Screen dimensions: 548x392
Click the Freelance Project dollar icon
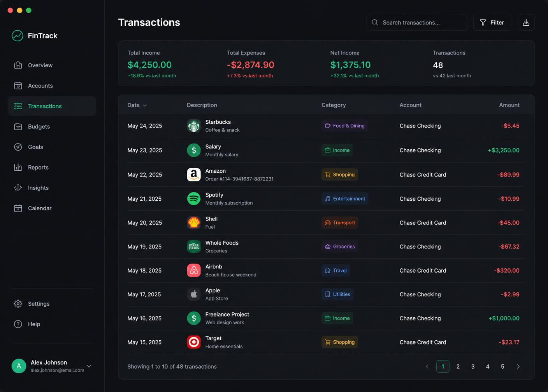pos(194,318)
